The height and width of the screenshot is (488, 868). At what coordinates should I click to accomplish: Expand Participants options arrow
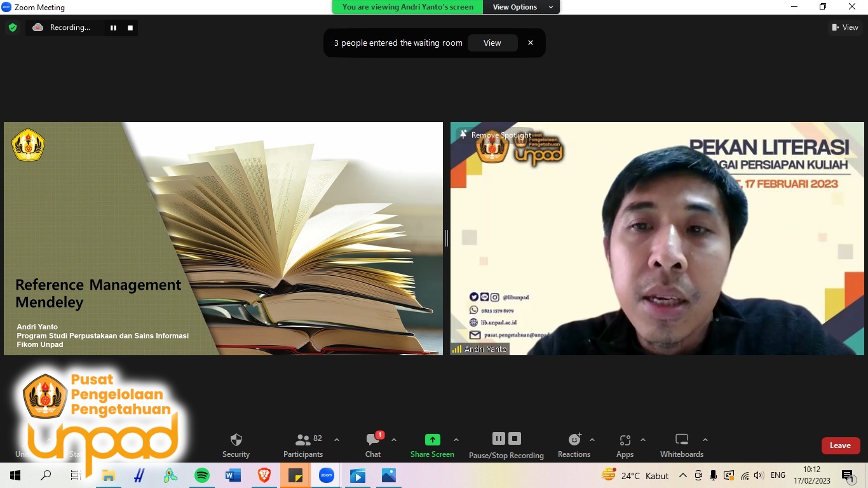coord(337,440)
